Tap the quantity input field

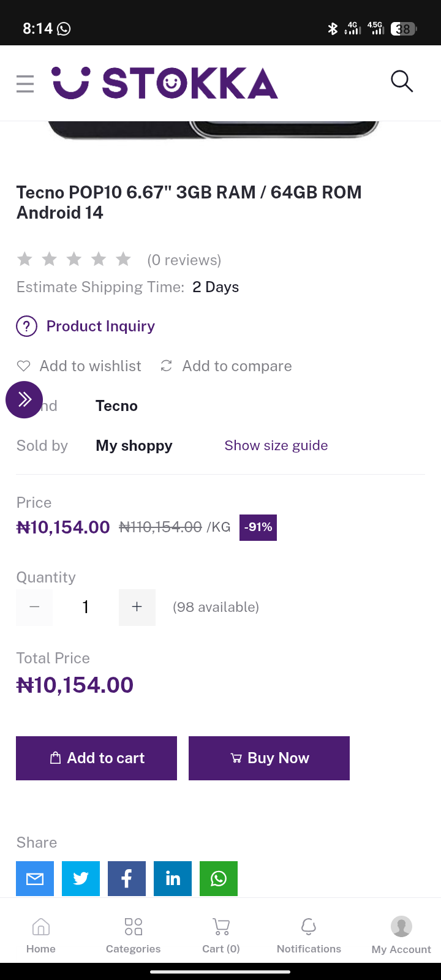click(x=86, y=607)
